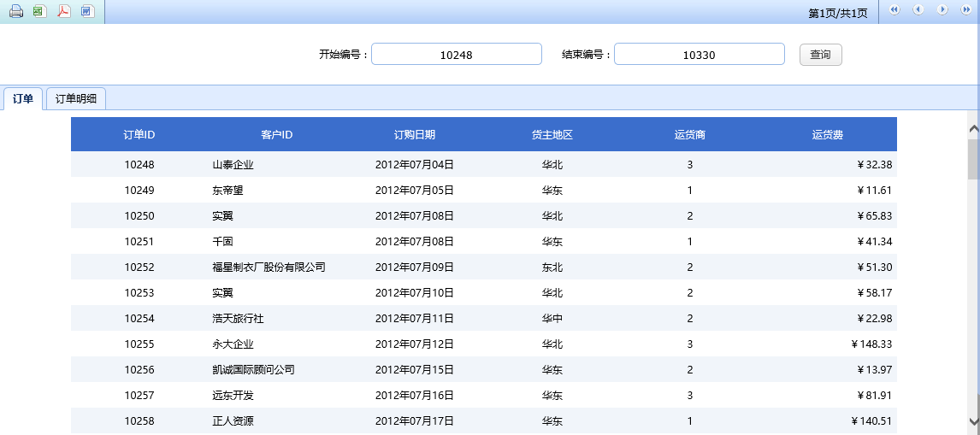Export the report to Word

pyautogui.click(x=87, y=11)
